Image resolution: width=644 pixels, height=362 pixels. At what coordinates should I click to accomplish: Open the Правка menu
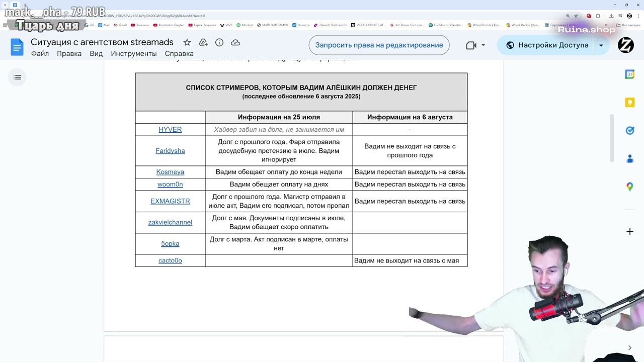click(x=69, y=54)
